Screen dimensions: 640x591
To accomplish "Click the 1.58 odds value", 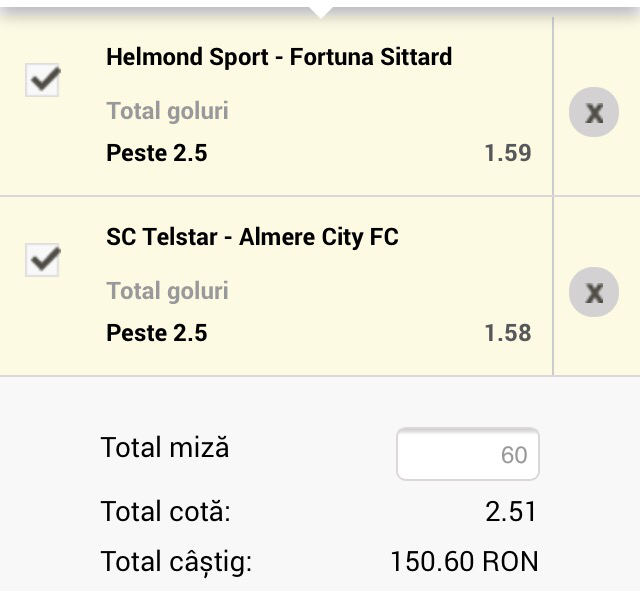I will point(507,333).
